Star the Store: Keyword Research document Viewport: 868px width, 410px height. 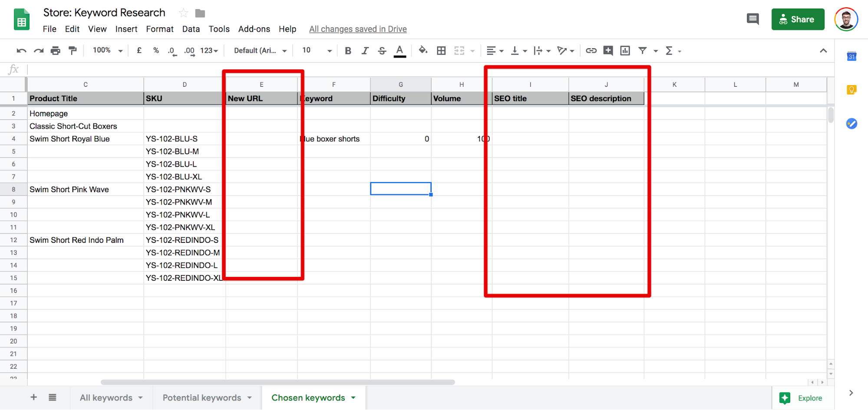[x=183, y=13]
